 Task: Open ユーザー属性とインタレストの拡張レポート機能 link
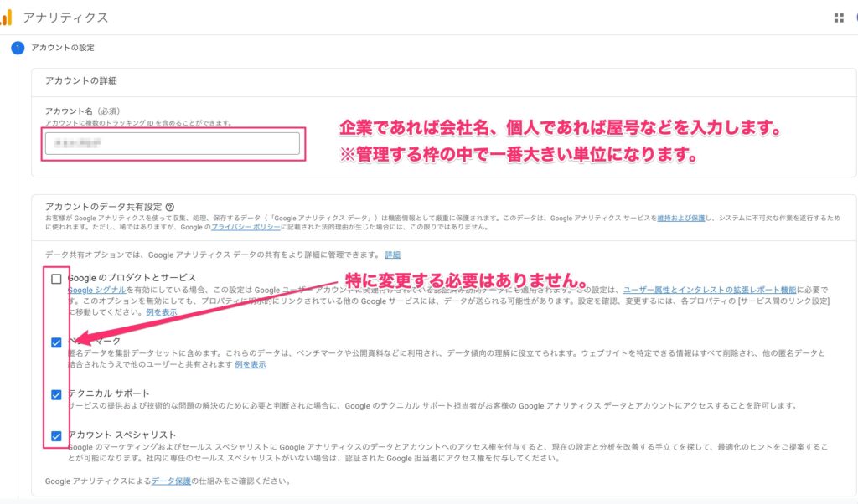[710, 290]
